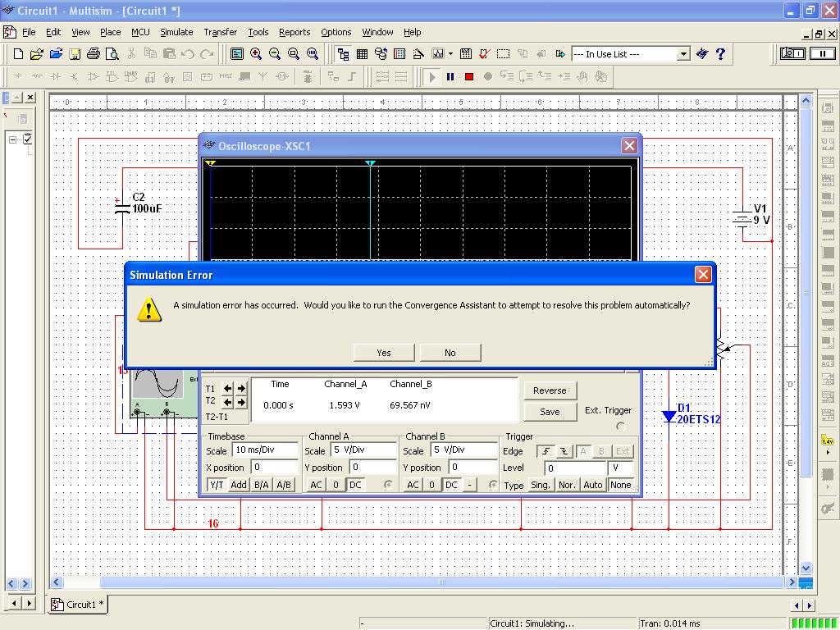Select the B/A timebase mode

(262, 485)
